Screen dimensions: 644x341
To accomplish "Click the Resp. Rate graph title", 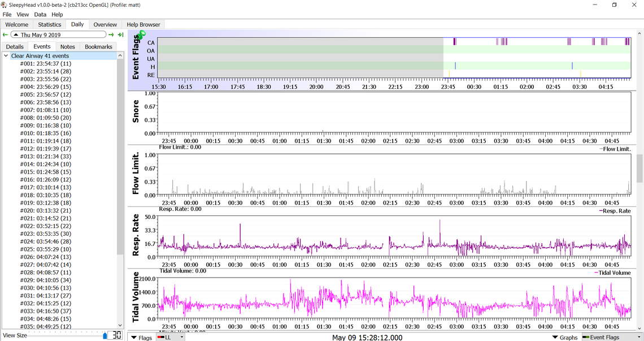I will pyautogui.click(x=136, y=235).
